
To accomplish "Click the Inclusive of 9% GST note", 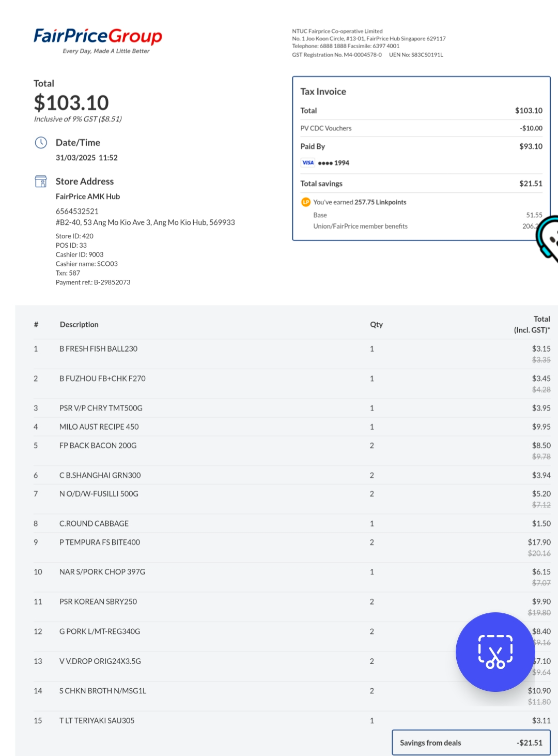I will [x=78, y=119].
